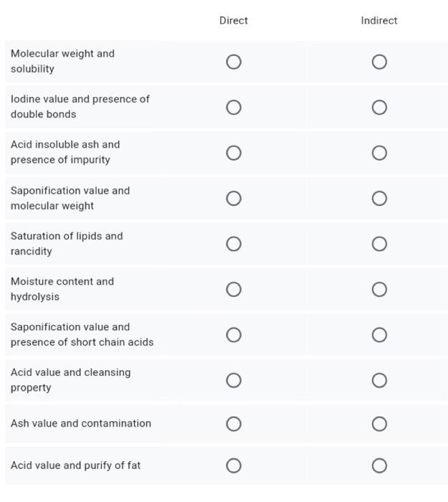Choose Direct for Moisture content and hydrolysis
Viewport: 448px width, 502px height.
click(x=234, y=289)
